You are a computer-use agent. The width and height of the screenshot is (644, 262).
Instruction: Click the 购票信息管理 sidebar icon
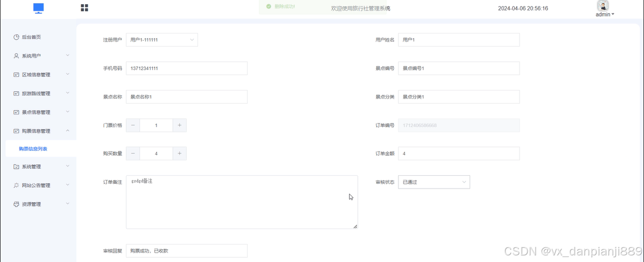point(17,131)
